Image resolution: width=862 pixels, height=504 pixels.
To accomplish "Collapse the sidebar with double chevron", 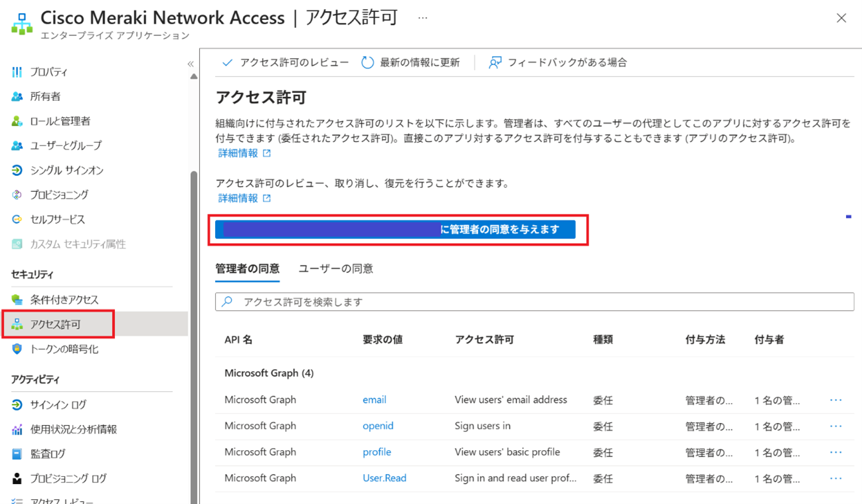I will pyautogui.click(x=191, y=64).
